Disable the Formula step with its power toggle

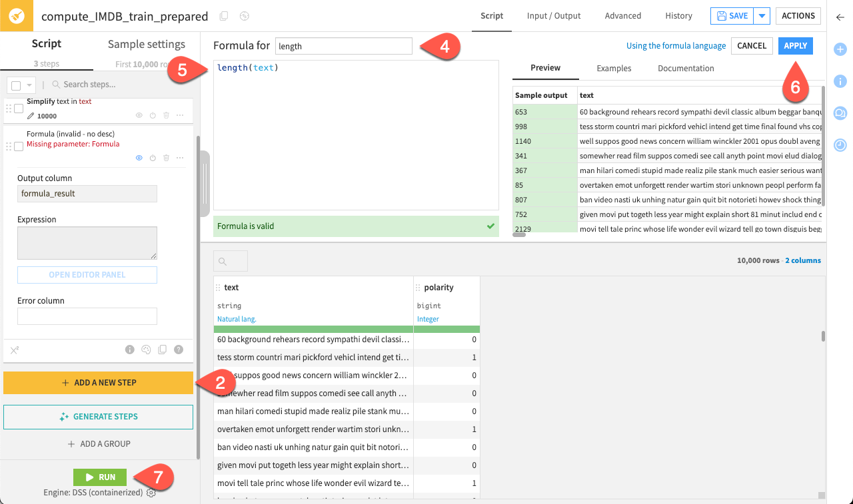(x=153, y=158)
